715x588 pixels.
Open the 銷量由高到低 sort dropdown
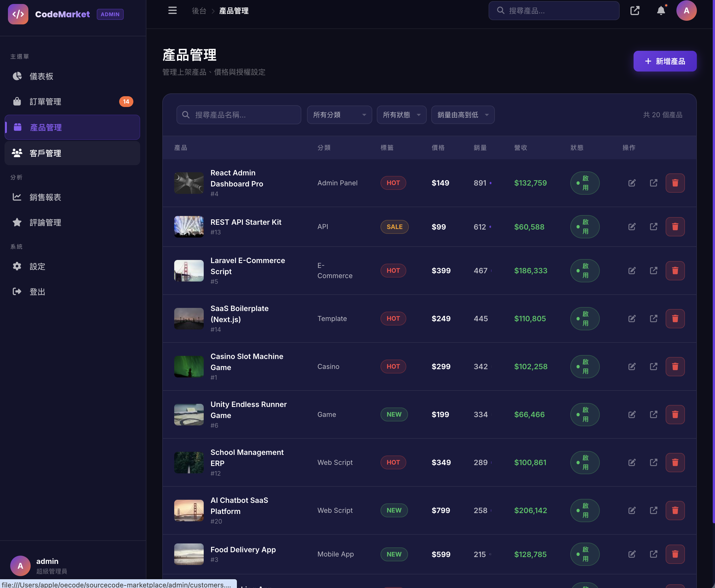[x=463, y=115]
